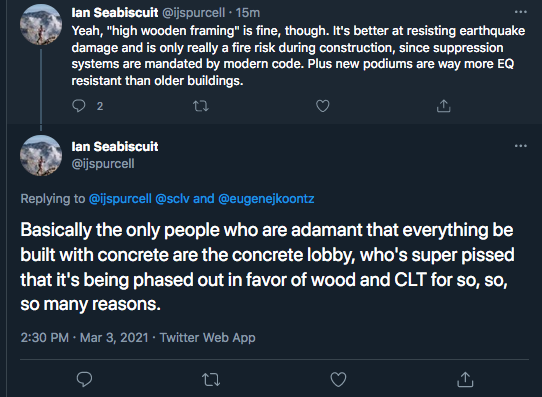542x397 pixels.
Task: Share the main concrete lobby tweet
Action: point(465,379)
